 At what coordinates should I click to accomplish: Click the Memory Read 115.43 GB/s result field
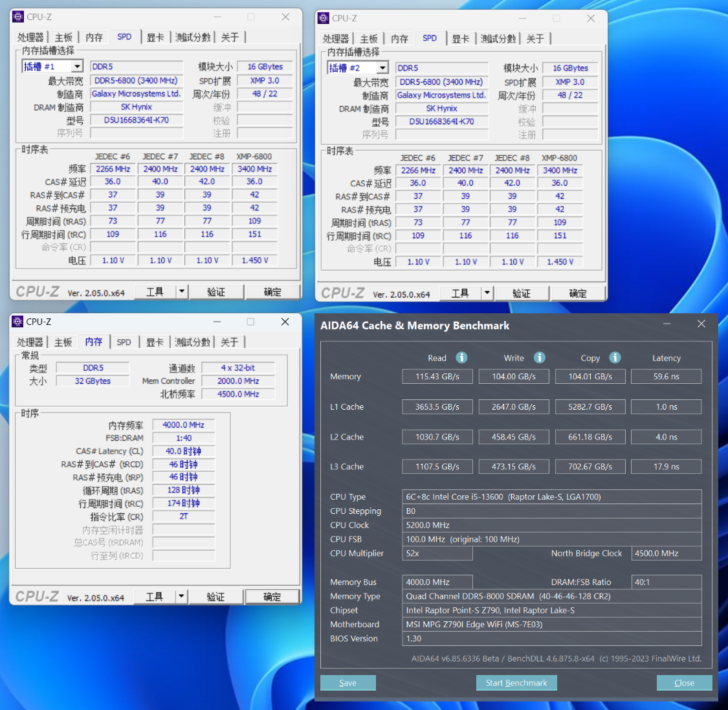[437, 377]
